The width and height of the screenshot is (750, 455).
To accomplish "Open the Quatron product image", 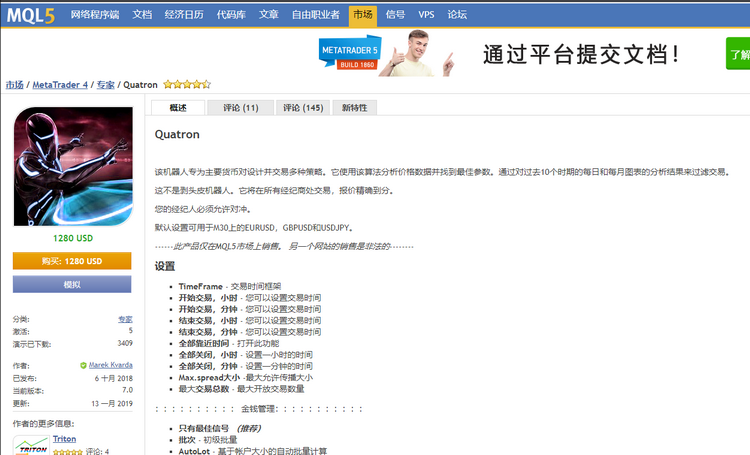I will point(73,166).
